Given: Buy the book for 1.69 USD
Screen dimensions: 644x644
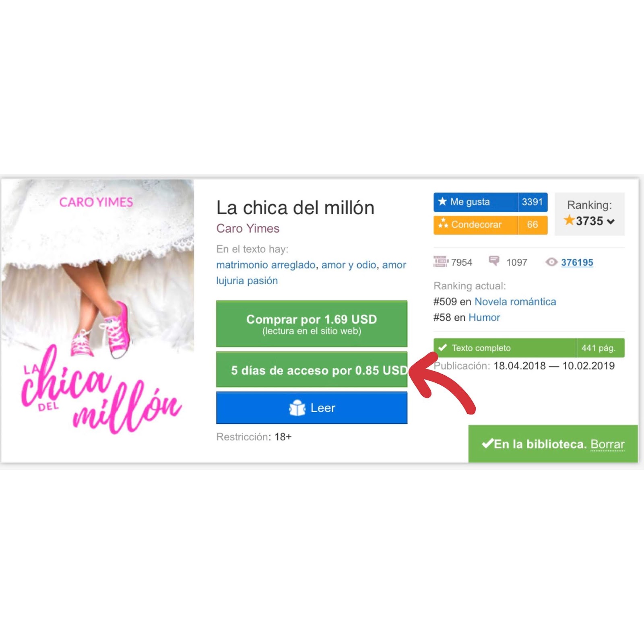Looking at the screenshot, I should (x=312, y=324).
